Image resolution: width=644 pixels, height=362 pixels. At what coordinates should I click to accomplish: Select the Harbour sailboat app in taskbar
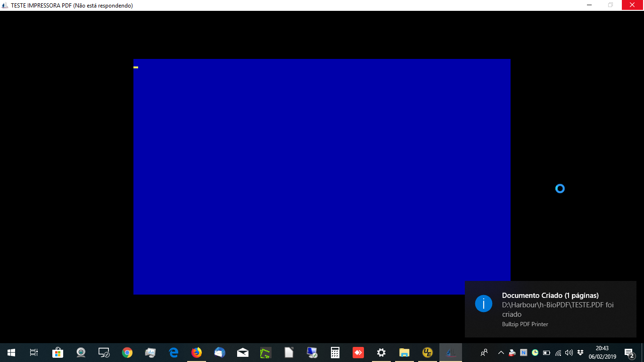[451, 353]
